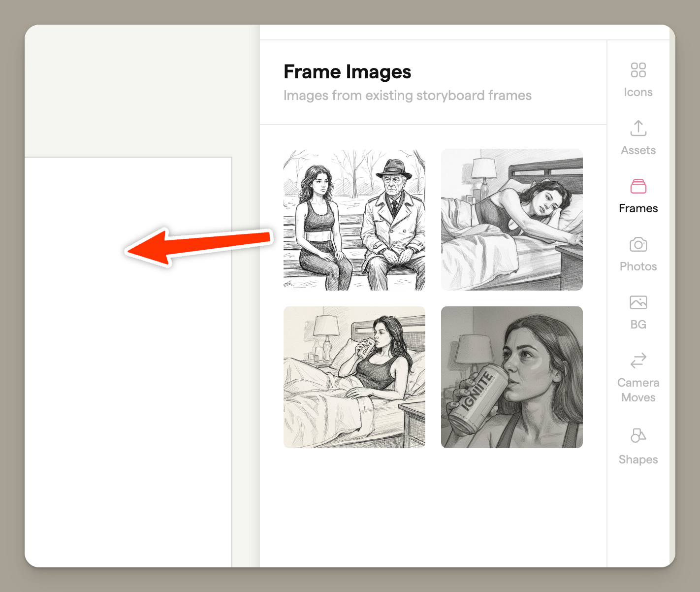Image resolution: width=700 pixels, height=592 pixels.
Task: Pick the woman sleeping in bed frame
Action: [x=511, y=220]
